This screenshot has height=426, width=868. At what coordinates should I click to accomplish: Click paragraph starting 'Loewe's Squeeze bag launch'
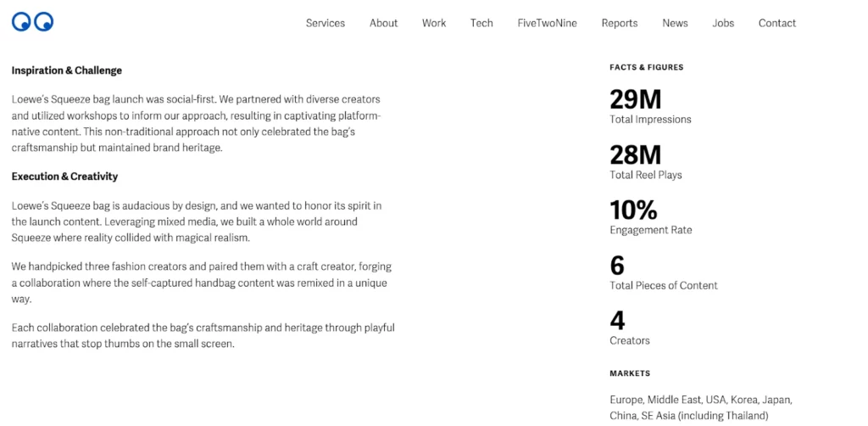[x=196, y=124]
